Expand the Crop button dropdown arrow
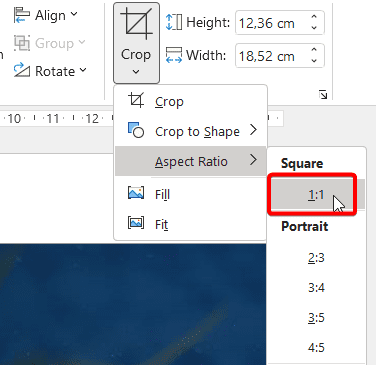The height and width of the screenshot is (365, 376). [x=136, y=72]
